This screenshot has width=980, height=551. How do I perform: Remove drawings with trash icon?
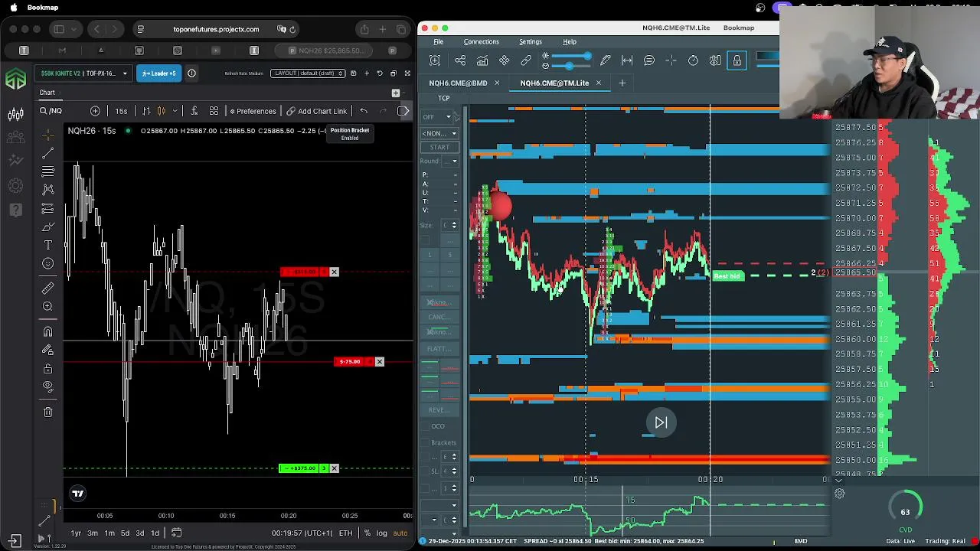click(x=47, y=412)
